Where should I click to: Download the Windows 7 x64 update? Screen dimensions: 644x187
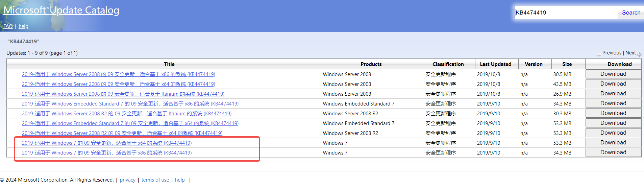613,143
